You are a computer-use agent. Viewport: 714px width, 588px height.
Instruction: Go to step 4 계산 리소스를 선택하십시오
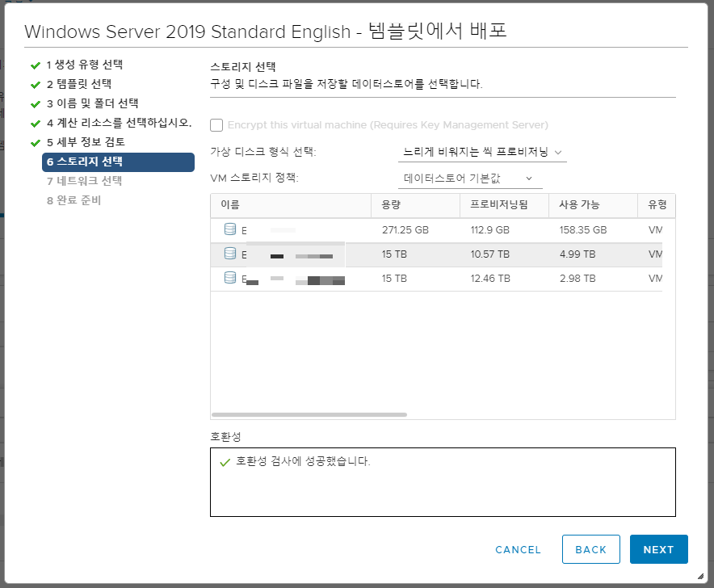[120, 123]
